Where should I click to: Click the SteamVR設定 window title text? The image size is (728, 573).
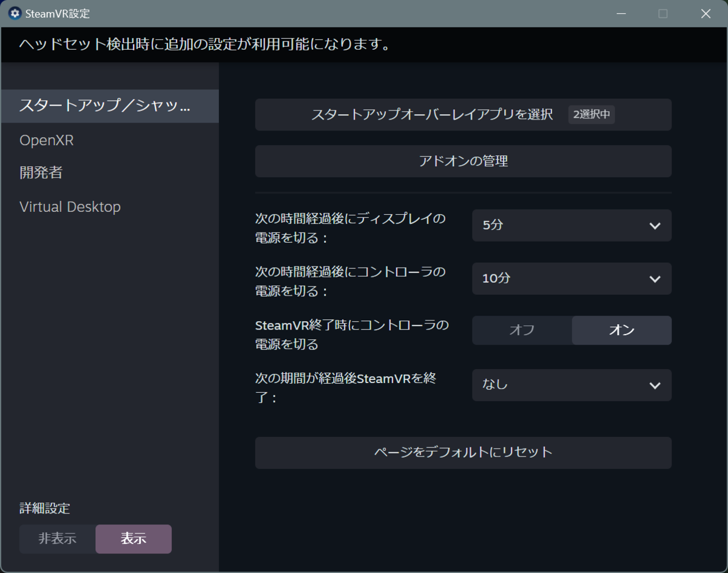[58, 13]
